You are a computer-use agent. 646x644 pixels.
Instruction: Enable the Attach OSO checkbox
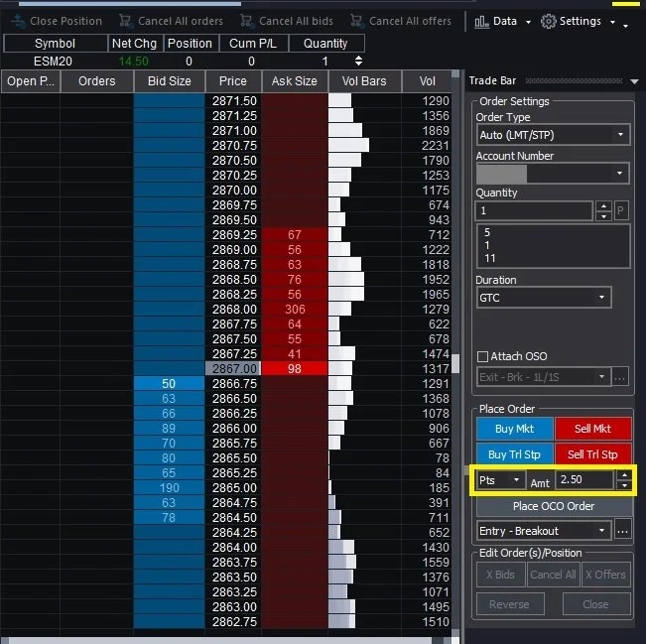click(482, 356)
